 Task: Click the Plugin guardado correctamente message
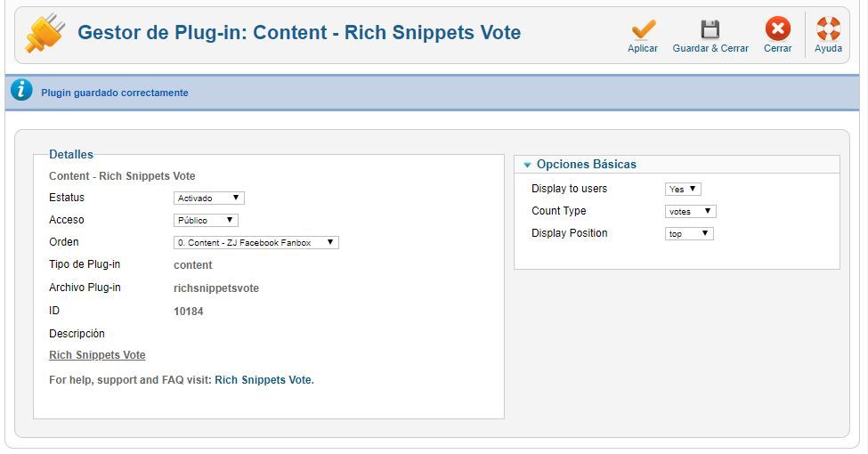click(115, 93)
